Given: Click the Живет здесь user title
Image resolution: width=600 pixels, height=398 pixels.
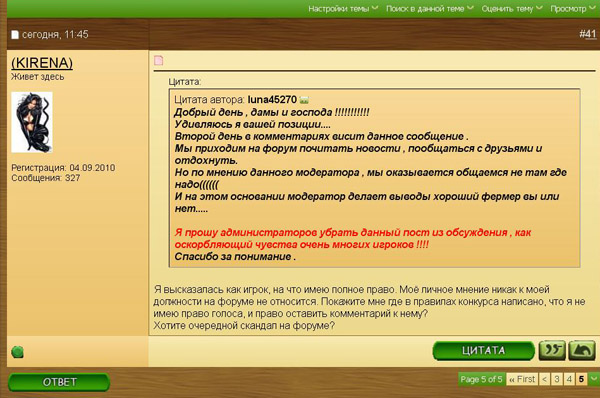Looking at the screenshot, I should pos(38,77).
